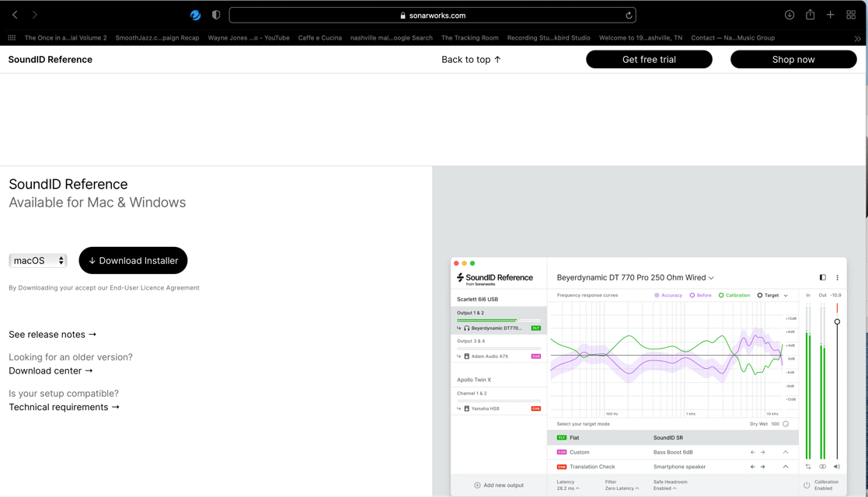Open The Tracking Room bookmark
This screenshot has height=497, width=868.
point(470,37)
